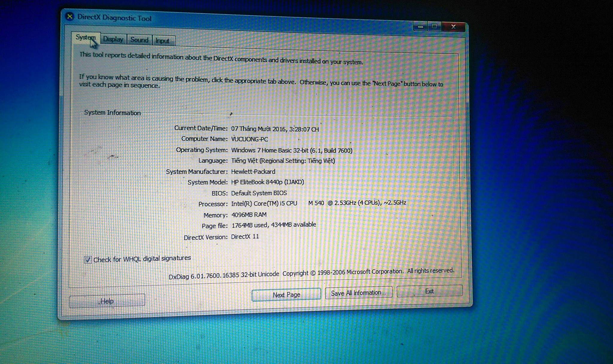Screen dimensions: 613x364
Task: Click the Computer Name value VUCUONG-PC
Action: point(249,139)
